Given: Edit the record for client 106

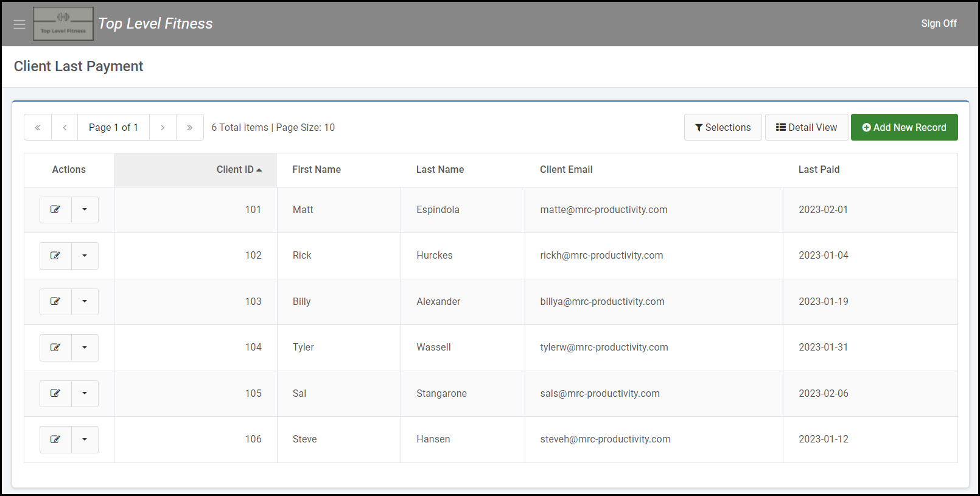Looking at the screenshot, I should coord(55,439).
